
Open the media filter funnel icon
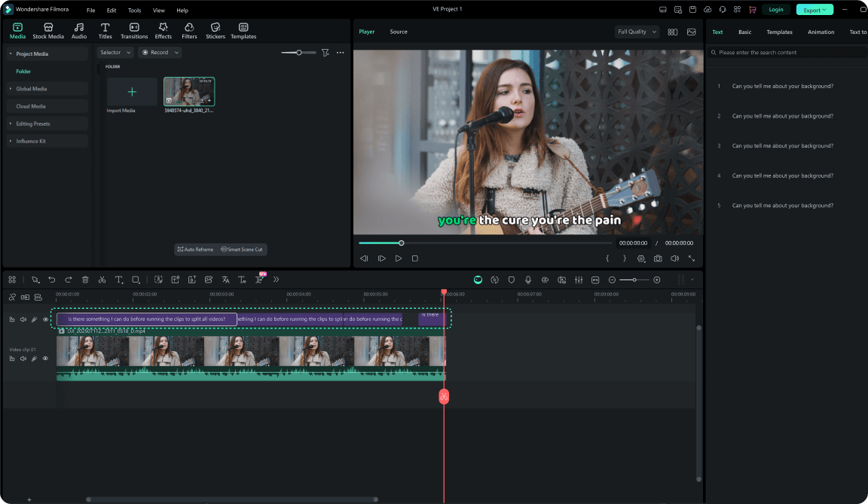pyautogui.click(x=325, y=53)
